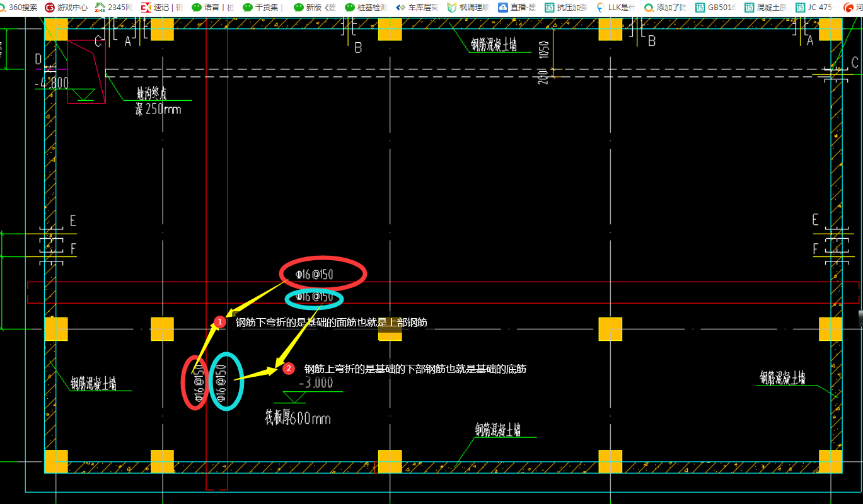Open the 添加了防 bookmark

[x=665, y=8]
